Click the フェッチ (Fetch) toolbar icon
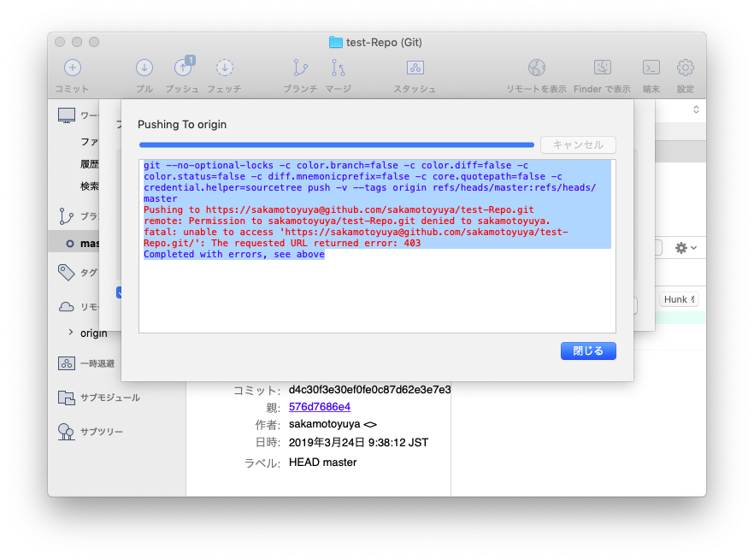Viewport: 754px width, 560px height. coord(224,68)
